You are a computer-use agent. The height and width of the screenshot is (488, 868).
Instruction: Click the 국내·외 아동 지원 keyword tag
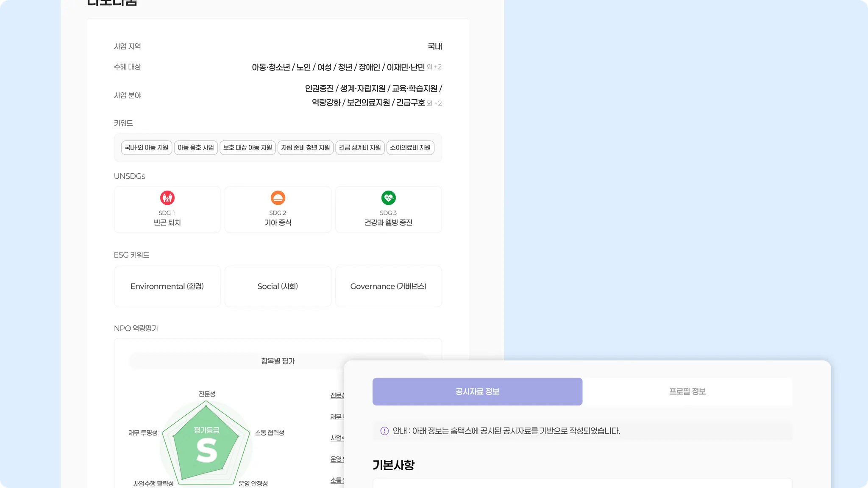147,147
